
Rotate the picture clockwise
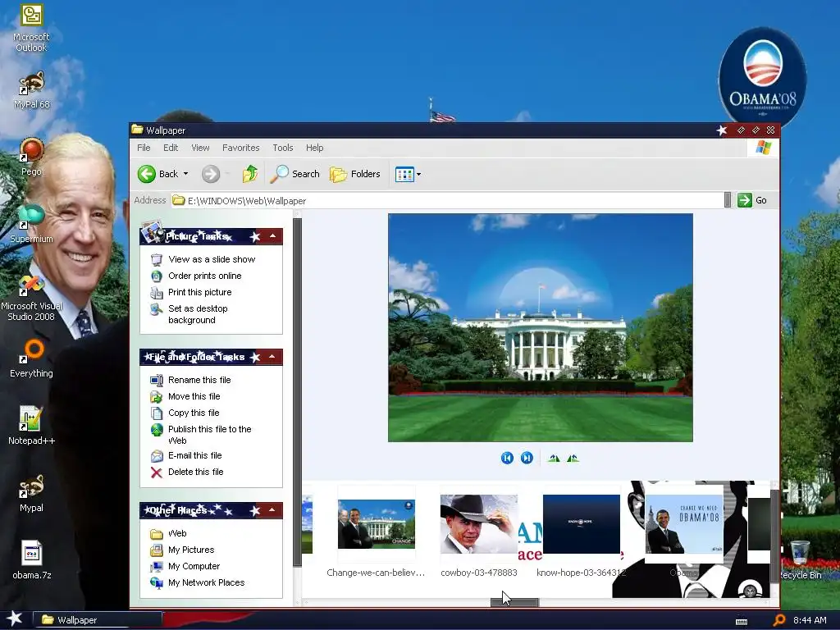(554, 458)
